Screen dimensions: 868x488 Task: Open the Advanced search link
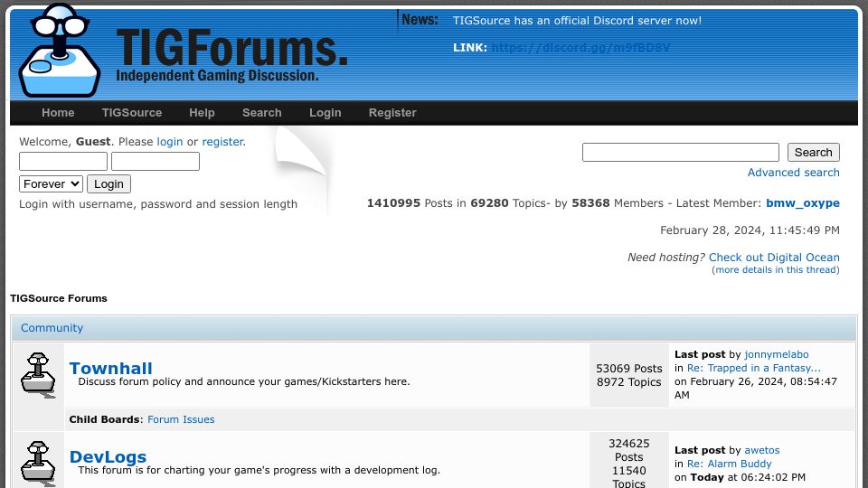tap(793, 173)
